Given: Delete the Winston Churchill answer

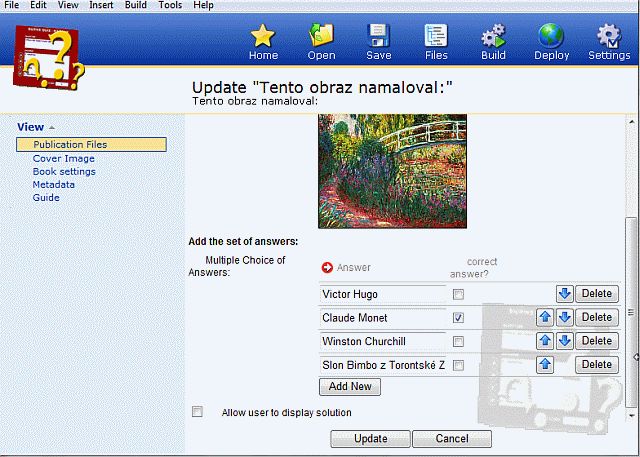Looking at the screenshot, I should tap(597, 341).
